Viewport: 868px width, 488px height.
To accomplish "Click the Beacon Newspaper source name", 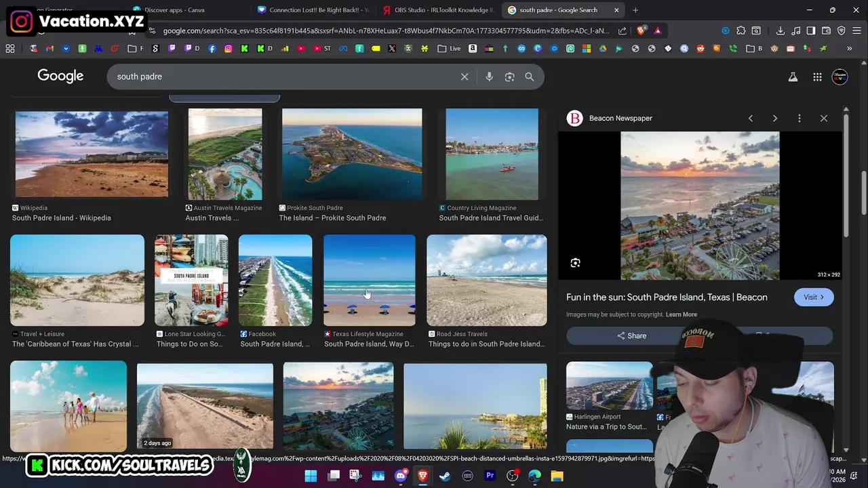I will (x=620, y=118).
